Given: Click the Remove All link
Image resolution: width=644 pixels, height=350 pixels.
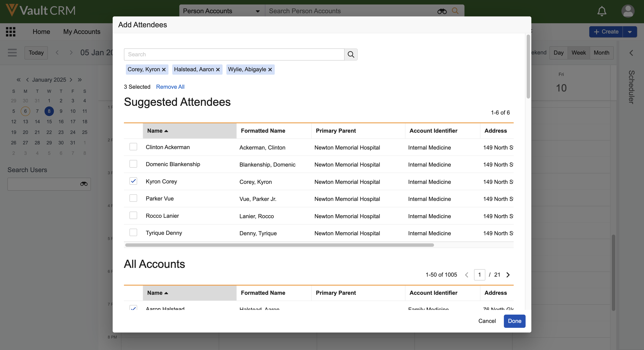Looking at the screenshot, I should point(170,87).
